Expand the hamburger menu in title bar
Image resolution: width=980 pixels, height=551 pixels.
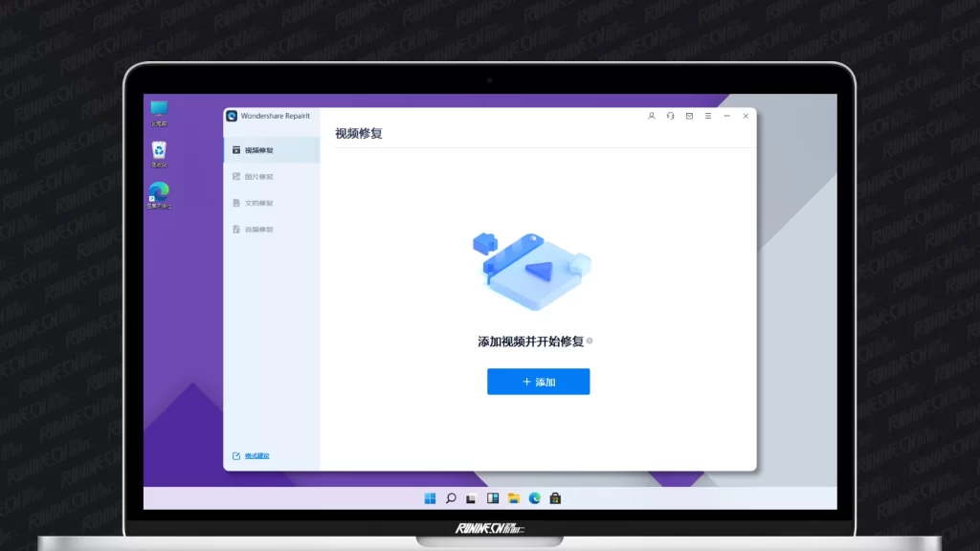[x=708, y=116]
